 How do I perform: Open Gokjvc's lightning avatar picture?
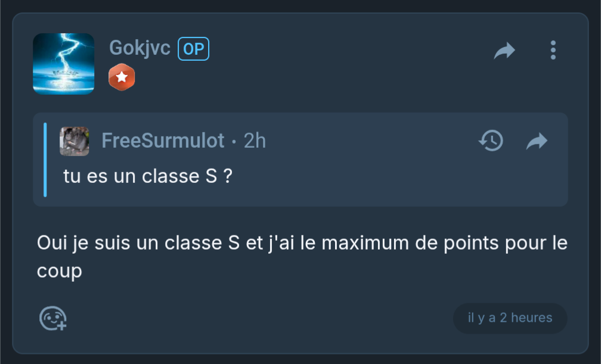click(64, 64)
